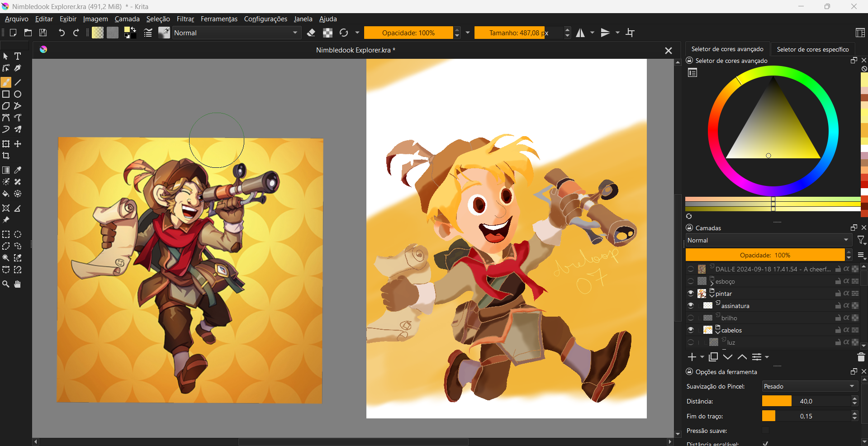Image resolution: width=868 pixels, height=446 pixels.
Task: Open the layer blending mode dropdown
Action: tap(768, 240)
